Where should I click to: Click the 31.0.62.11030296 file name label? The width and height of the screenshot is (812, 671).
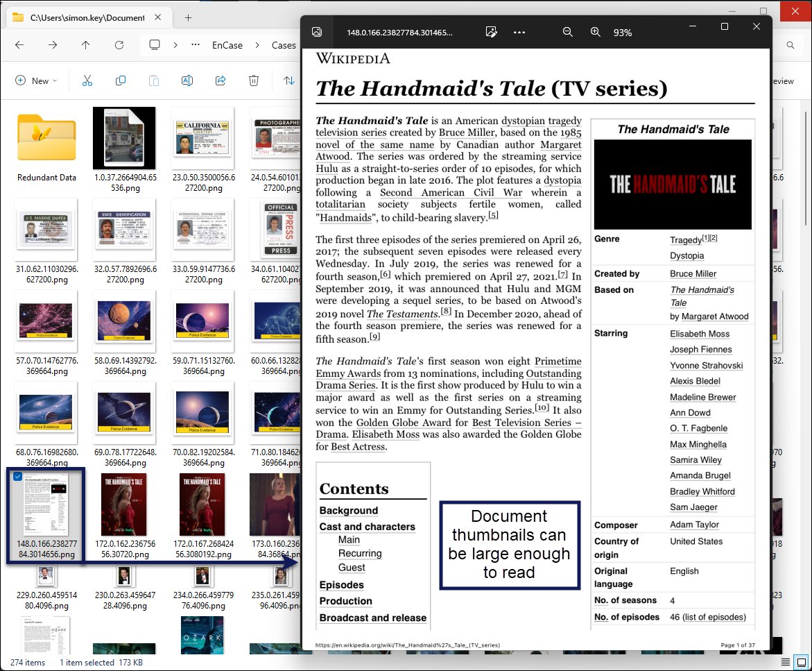pyautogui.click(x=47, y=274)
